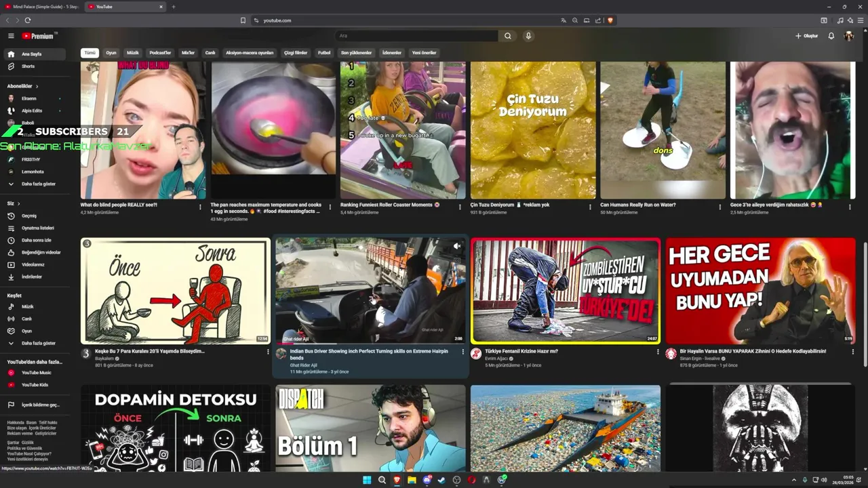Expand Abonelikler section chevron
The height and width of the screenshot is (488, 868).
coord(37,86)
